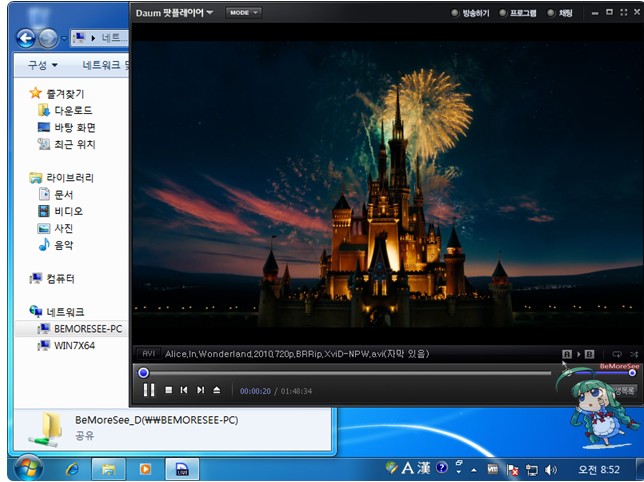Click the BeMoreSee_D shared folder icon

click(x=45, y=429)
